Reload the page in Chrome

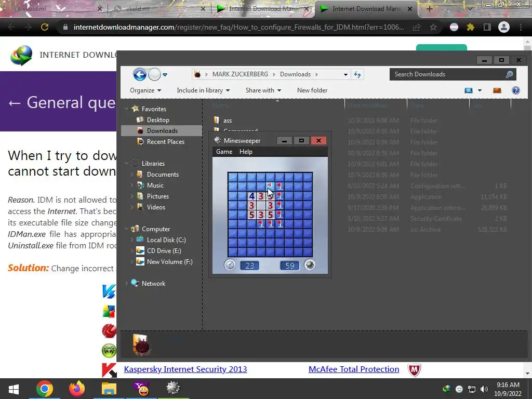(45, 27)
